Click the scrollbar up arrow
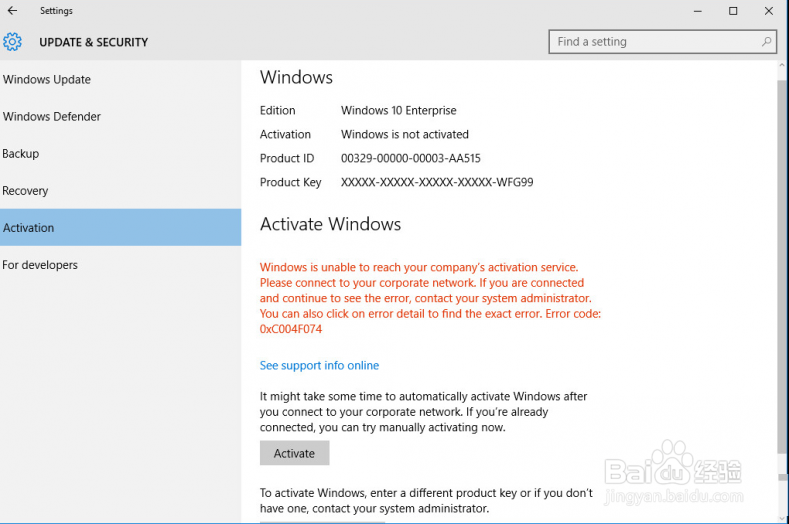Screen dimensions: 789x524 [x=782, y=65]
